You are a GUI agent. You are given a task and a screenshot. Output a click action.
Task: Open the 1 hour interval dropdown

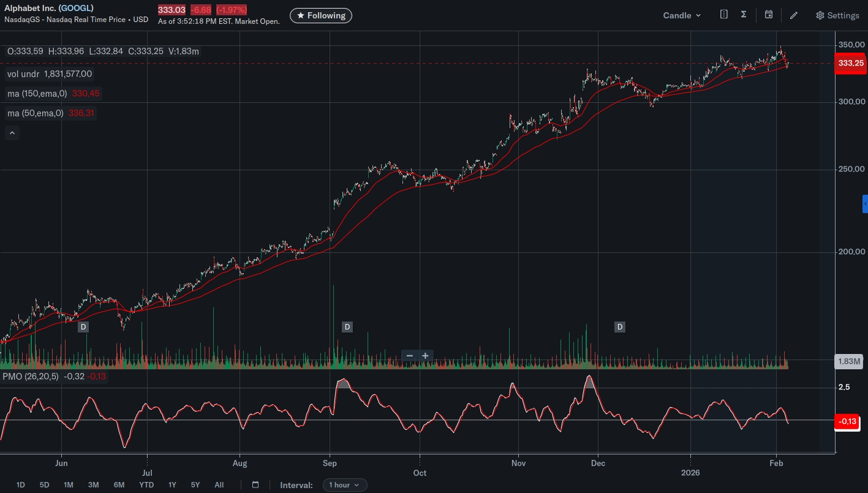tap(345, 485)
